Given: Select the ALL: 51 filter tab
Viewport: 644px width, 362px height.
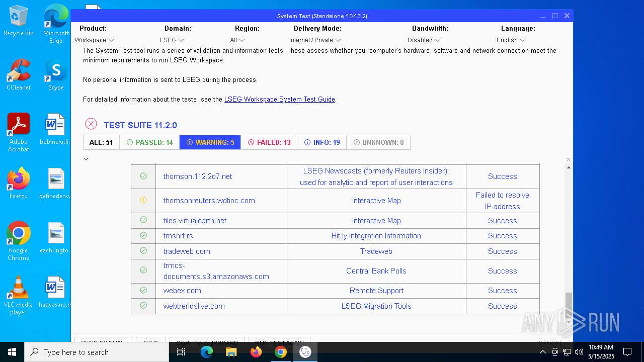Looking at the screenshot, I should [x=101, y=142].
